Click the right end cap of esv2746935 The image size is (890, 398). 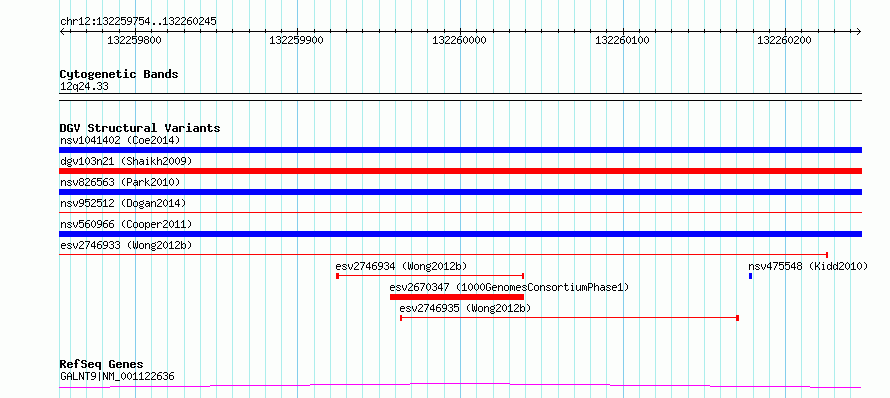click(737, 318)
